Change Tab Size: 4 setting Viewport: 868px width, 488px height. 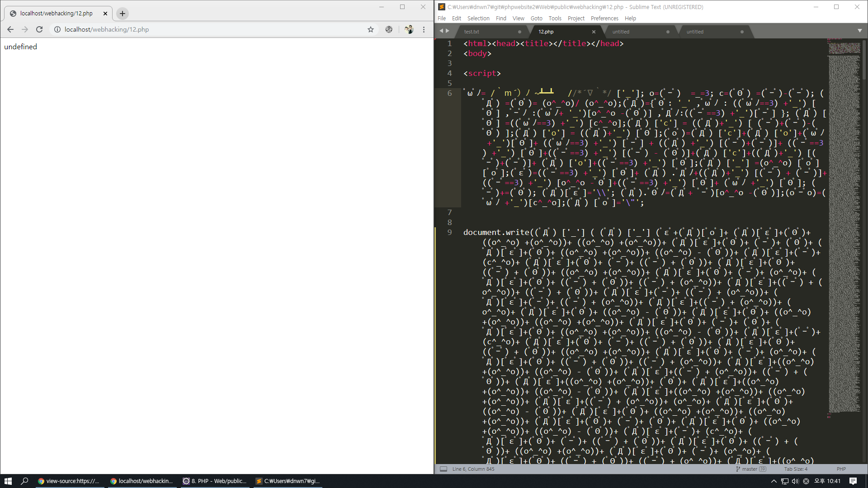tap(796, 469)
